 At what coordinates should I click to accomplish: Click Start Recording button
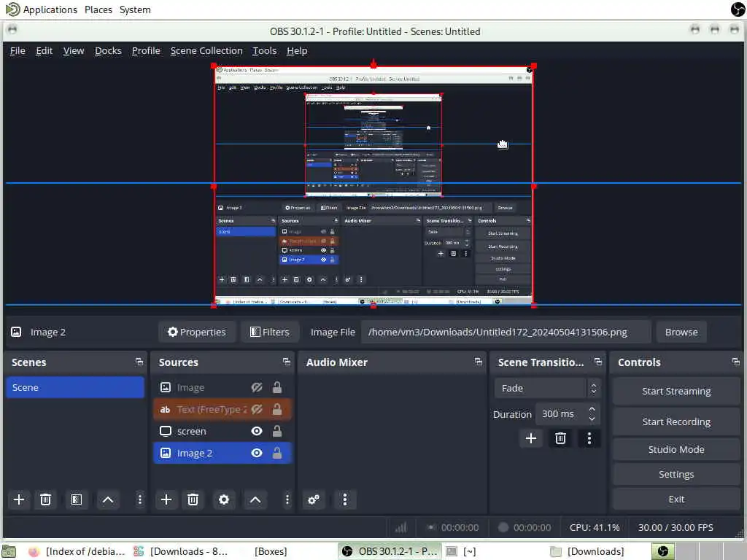[x=676, y=422]
